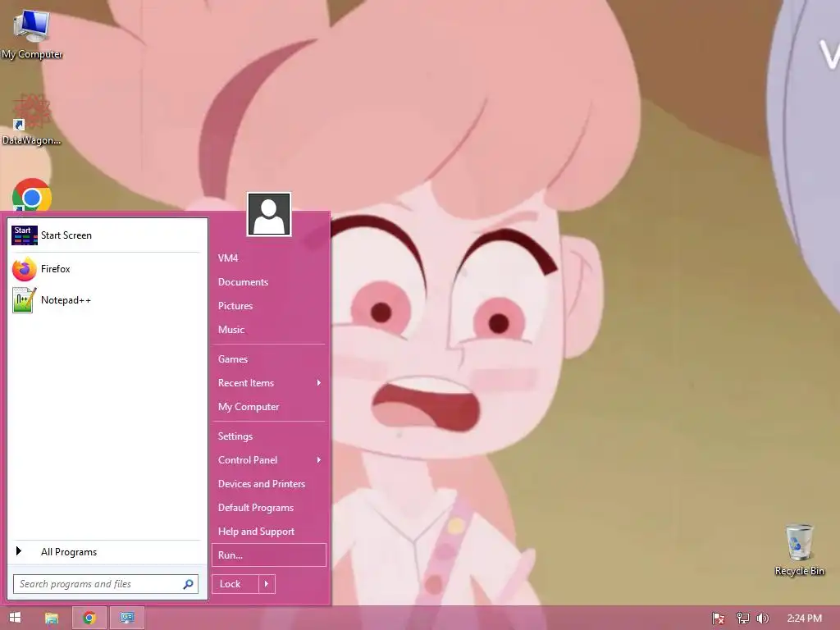Click the Notepad++ icon in start menu
This screenshot has width=840, height=630.
25,300
